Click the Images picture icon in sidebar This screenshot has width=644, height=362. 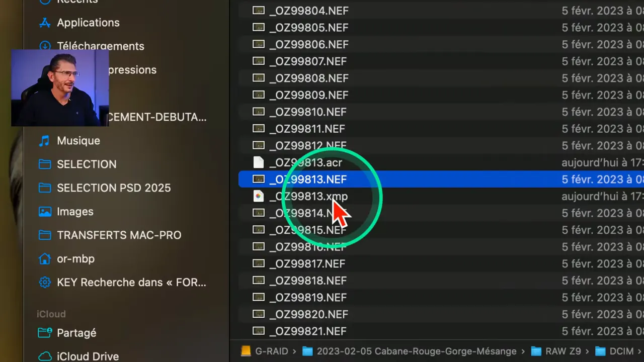(45, 212)
